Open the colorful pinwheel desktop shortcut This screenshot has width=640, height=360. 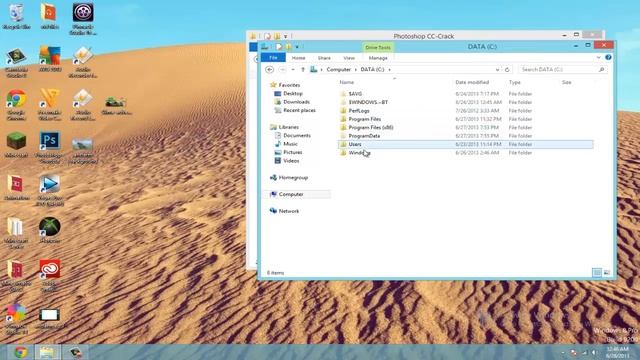tap(16, 319)
